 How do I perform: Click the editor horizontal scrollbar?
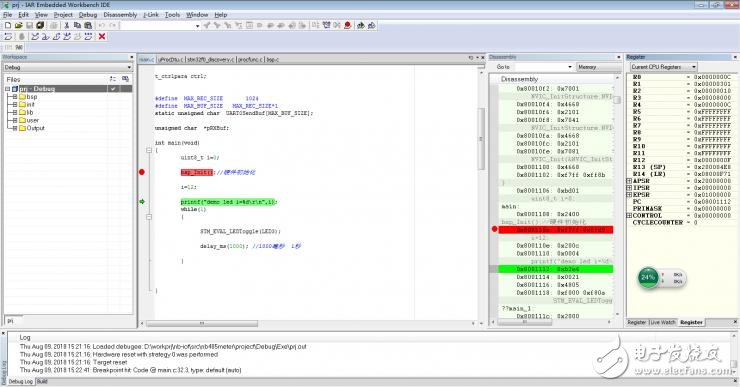(202, 323)
